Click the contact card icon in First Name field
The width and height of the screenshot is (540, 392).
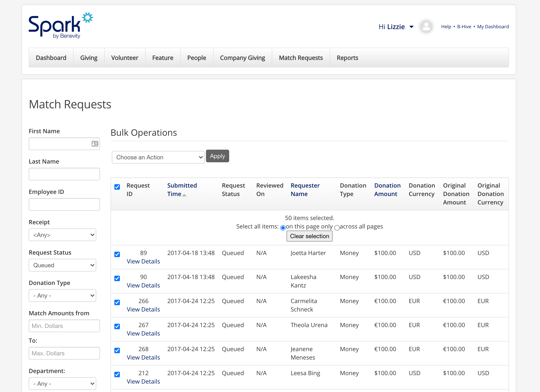pos(95,144)
